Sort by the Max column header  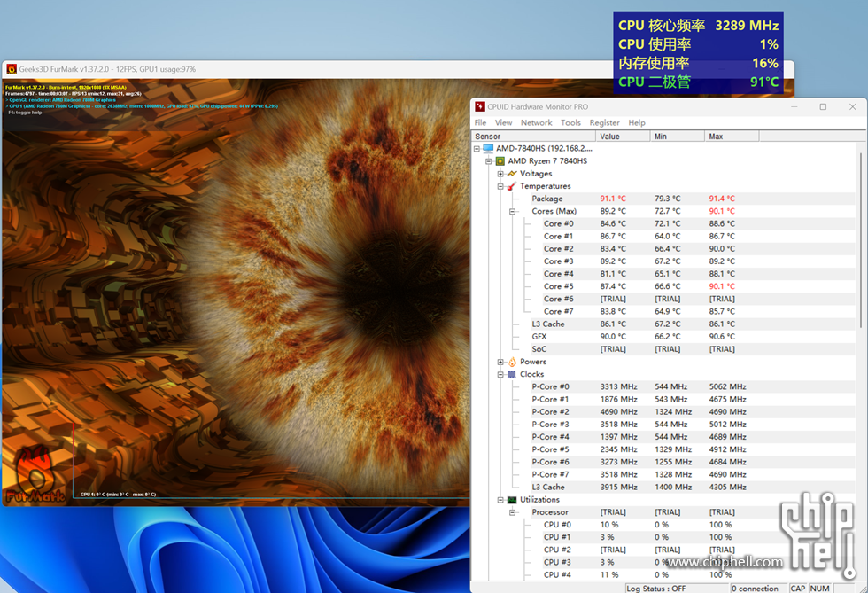point(732,137)
